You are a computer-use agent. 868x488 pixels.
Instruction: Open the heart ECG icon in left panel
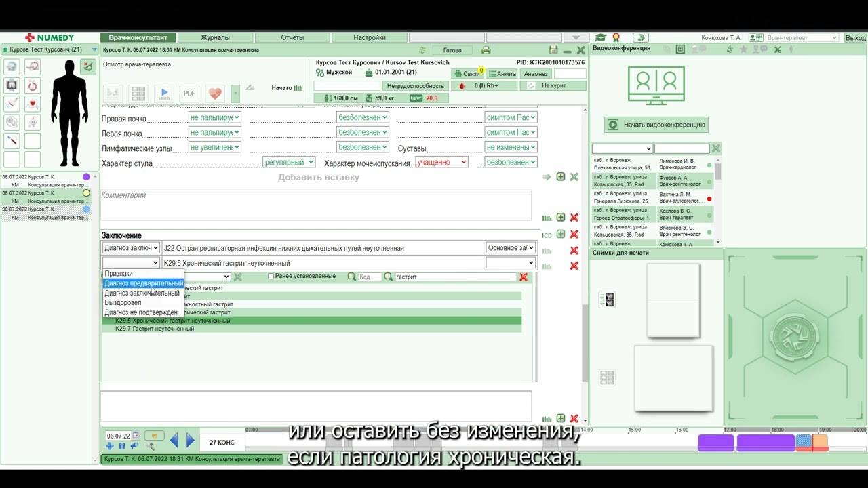click(x=32, y=104)
